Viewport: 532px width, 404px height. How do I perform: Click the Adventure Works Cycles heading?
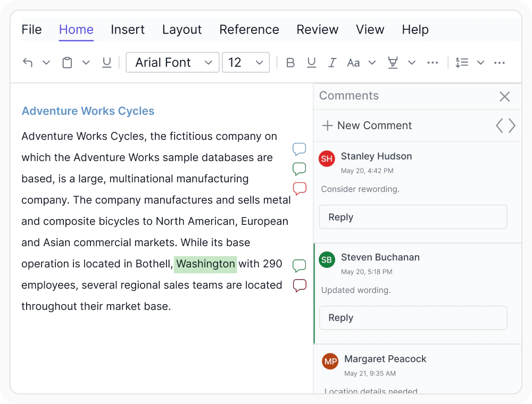88,111
